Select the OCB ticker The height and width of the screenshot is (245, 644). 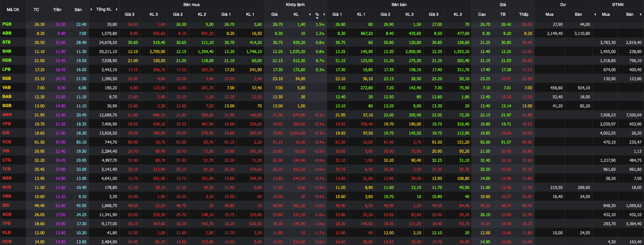point(7,242)
